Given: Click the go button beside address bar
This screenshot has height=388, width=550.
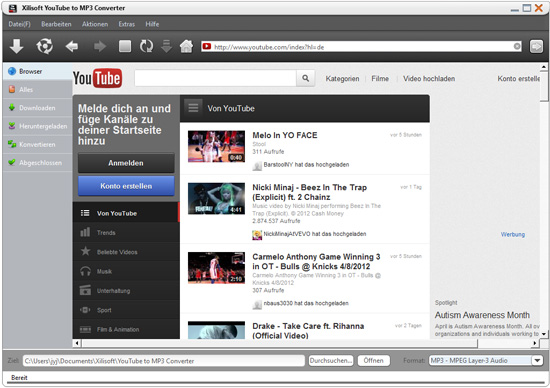Looking at the screenshot, I should 536,46.
